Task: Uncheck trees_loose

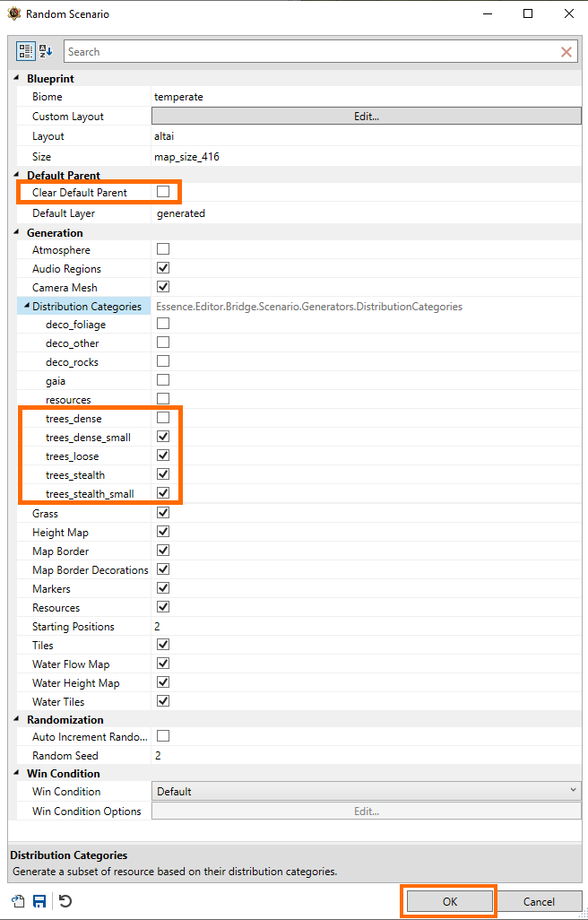Action: [x=163, y=455]
